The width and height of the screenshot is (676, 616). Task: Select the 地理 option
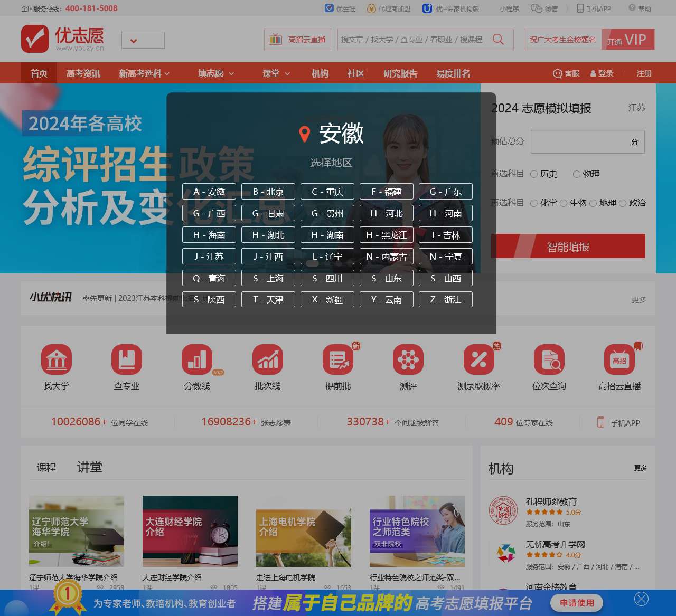click(593, 203)
